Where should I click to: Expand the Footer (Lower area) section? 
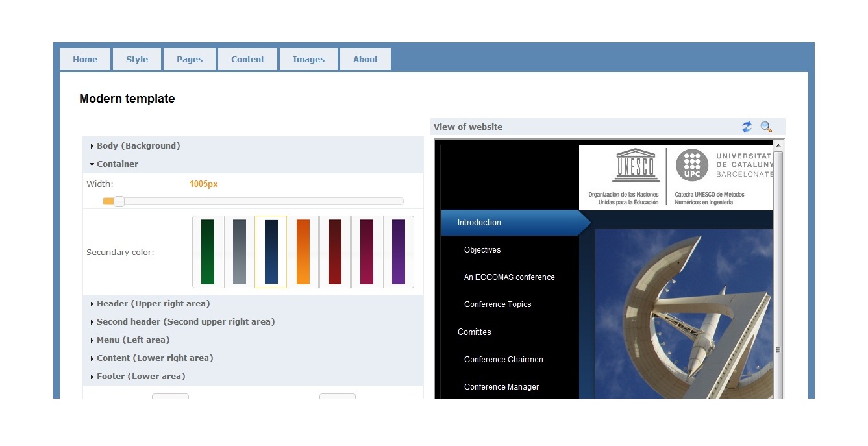pos(141,377)
